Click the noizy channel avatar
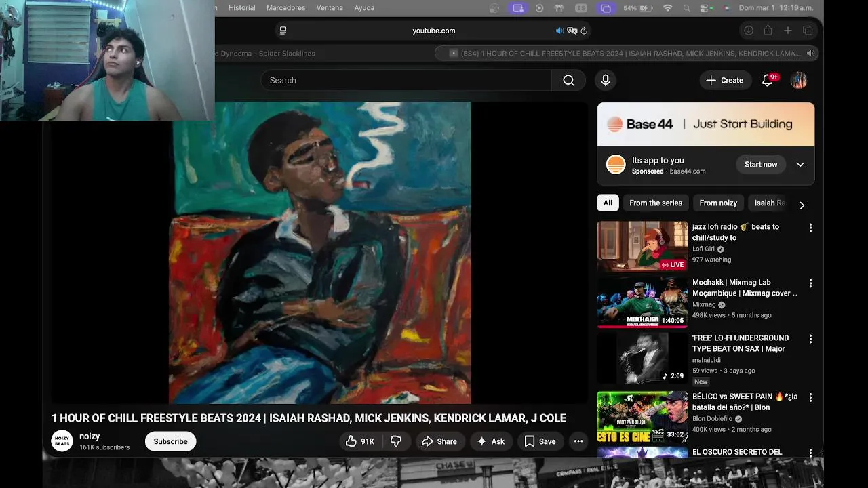This screenshot has width=868, height=488. [x=62, y=441]
